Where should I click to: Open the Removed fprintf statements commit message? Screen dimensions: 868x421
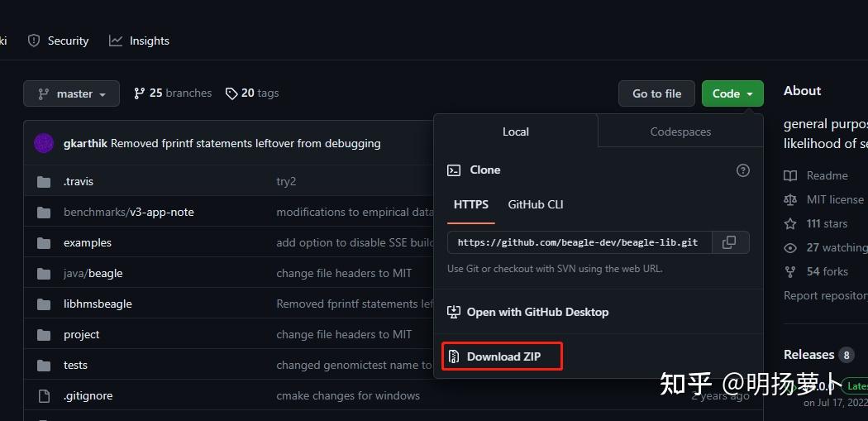(x=246, y=143)
